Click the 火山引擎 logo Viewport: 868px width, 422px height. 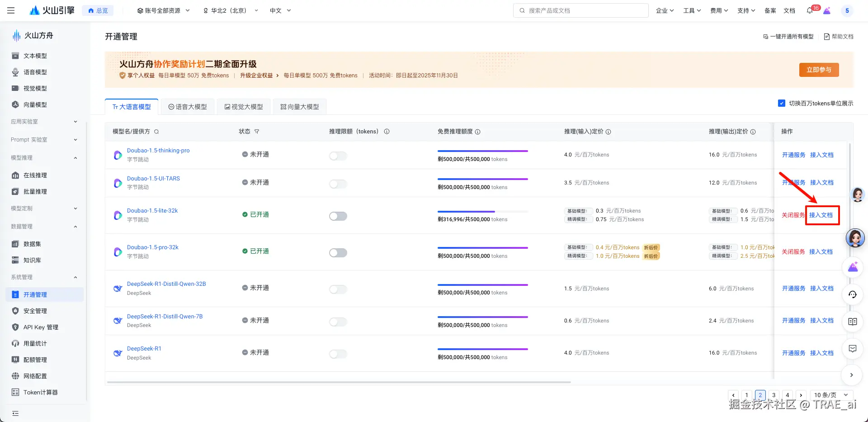pyautogui.click(x=52, y=10)
